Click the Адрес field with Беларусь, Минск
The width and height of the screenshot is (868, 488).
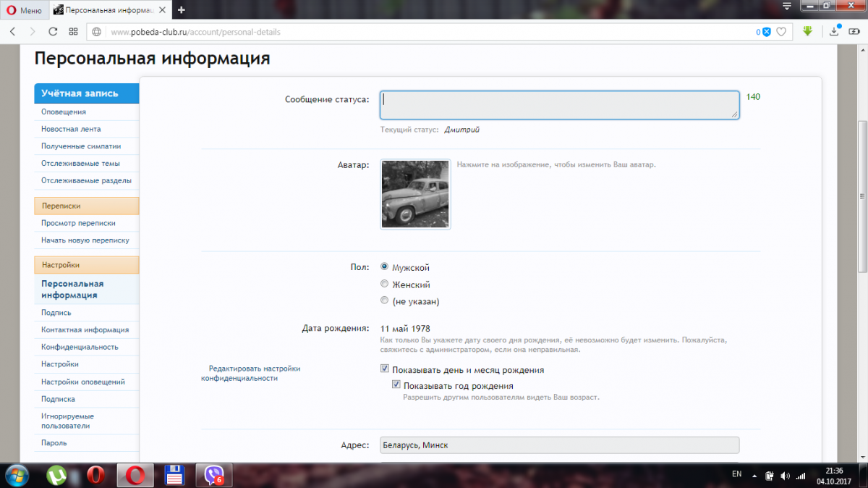(560, 445)
